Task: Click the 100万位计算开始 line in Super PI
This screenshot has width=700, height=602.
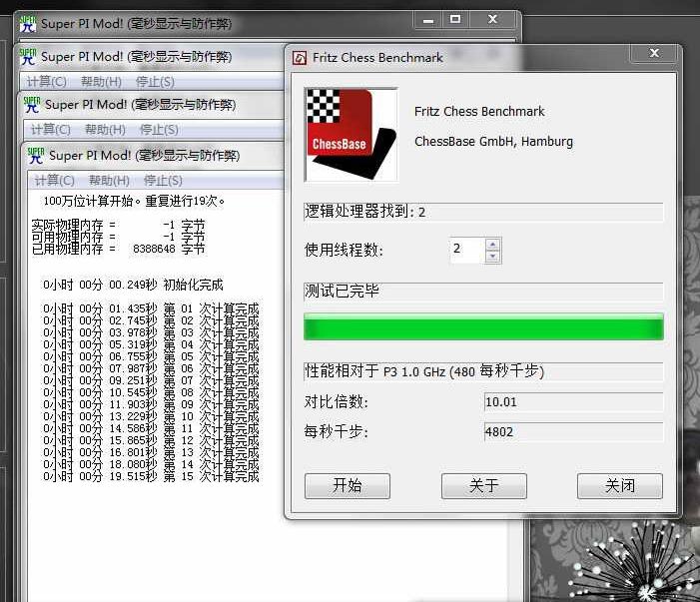Action: 134,202
